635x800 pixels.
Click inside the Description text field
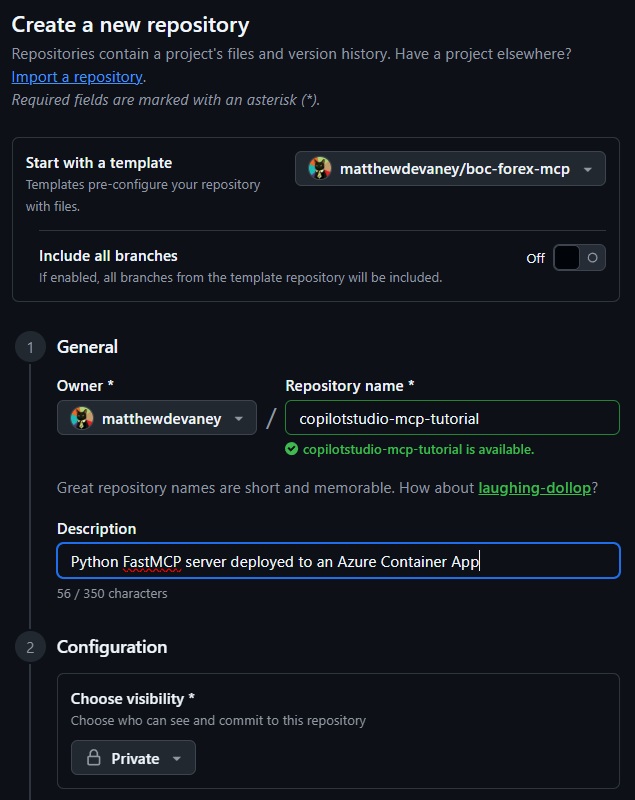click(338, 561)
